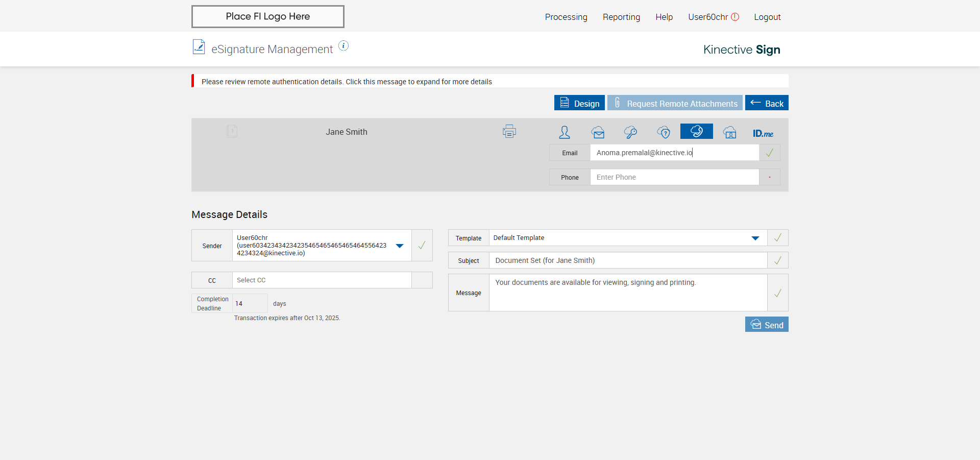The height and width of the screenshot is (460, 980).
Task: Choose the cloud photo ID verification icon
Action: [x=729, y=132]
